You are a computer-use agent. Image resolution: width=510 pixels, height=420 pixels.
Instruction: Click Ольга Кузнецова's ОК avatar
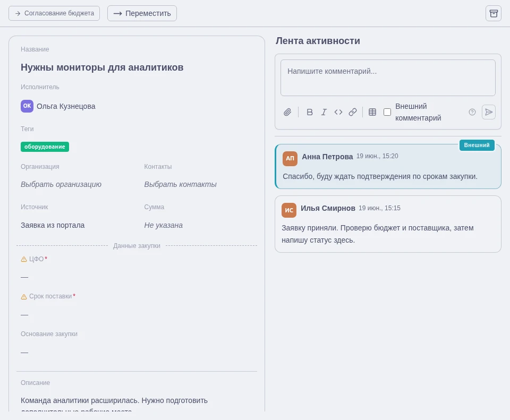point(27,106)
